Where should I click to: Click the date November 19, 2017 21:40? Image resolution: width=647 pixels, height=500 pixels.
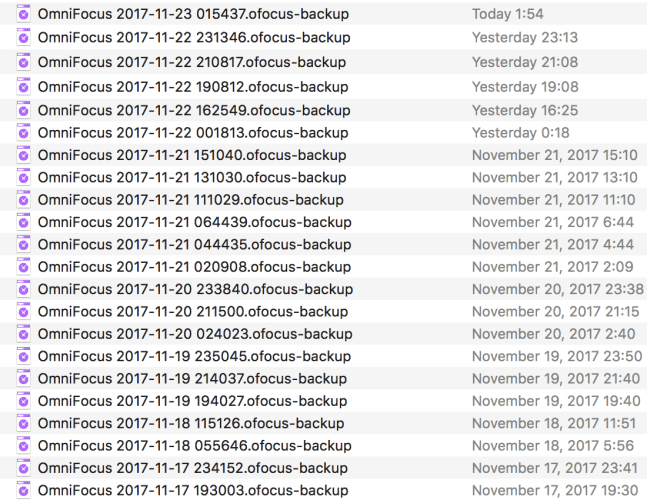pos(556,378)
